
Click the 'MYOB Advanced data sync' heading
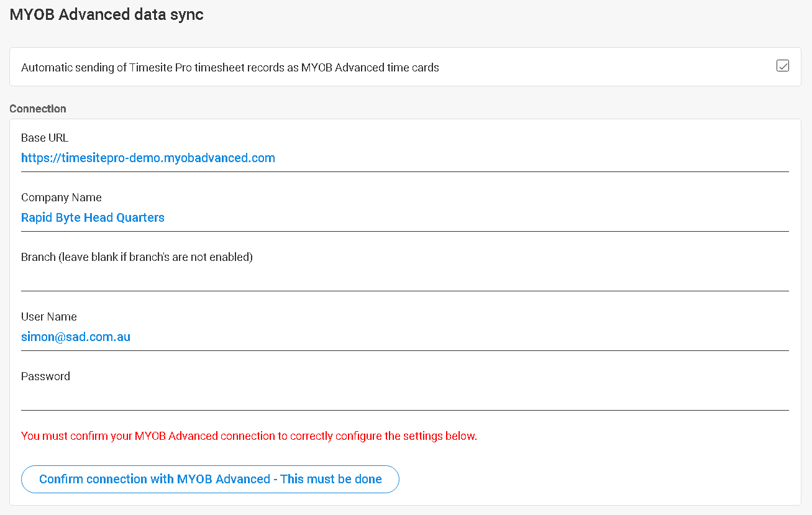click(x=107, y=14)
